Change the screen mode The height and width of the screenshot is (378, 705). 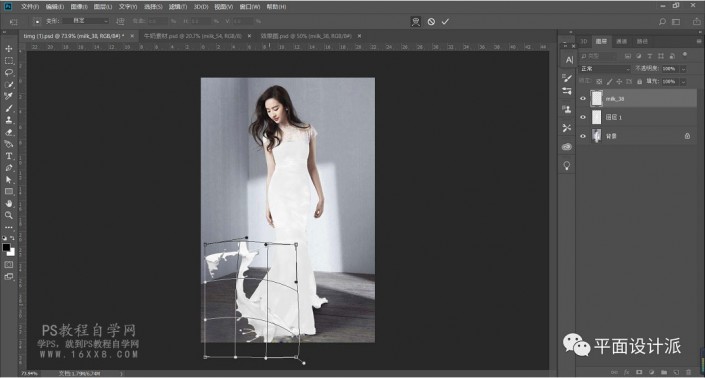point(9,276)
